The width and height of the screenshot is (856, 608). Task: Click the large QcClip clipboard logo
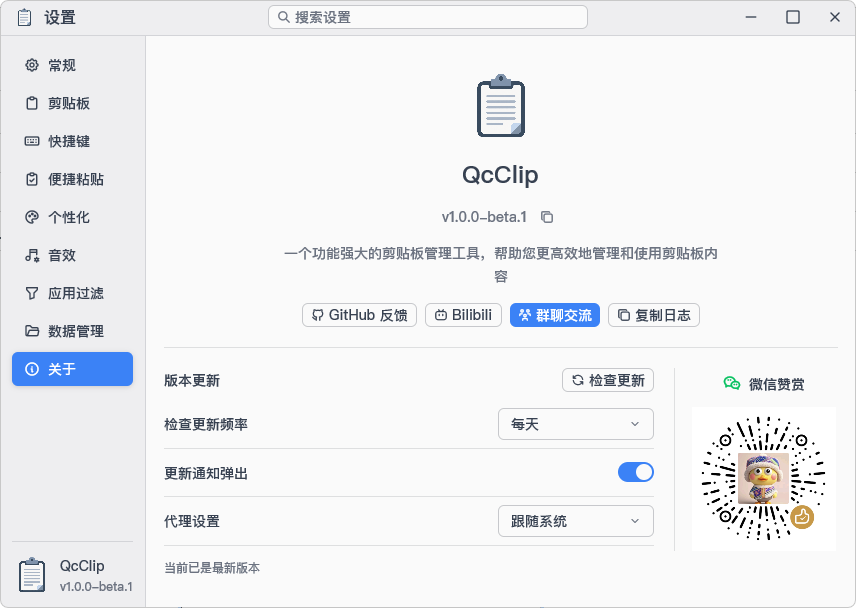click(501, 106)
